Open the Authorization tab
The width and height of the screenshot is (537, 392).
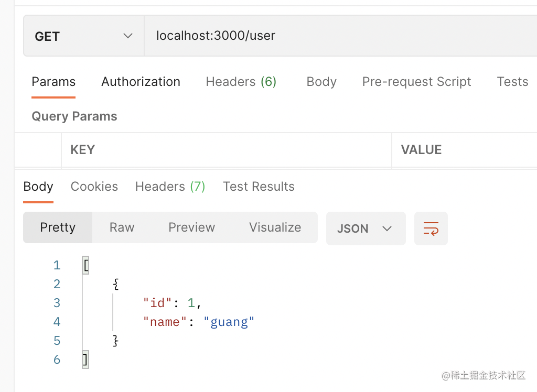pyautogui.click(x=141, y=82)
